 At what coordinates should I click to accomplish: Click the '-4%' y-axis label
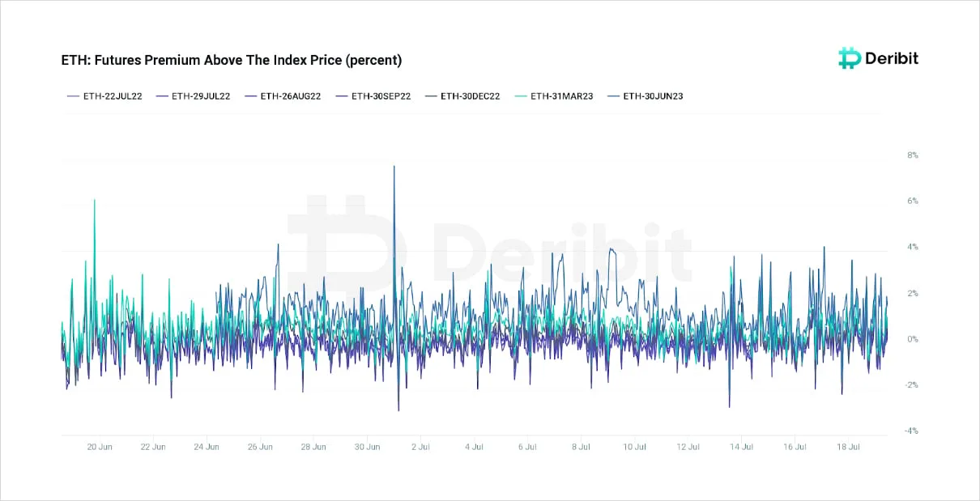(911, 431)
